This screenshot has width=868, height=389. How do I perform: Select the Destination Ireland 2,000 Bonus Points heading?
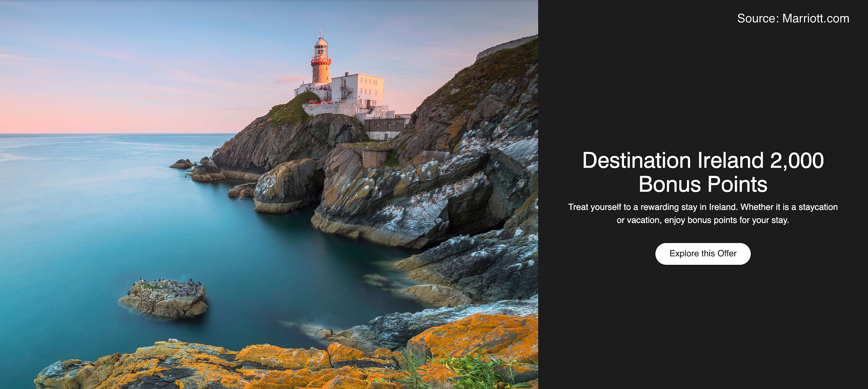coord(703,172)
